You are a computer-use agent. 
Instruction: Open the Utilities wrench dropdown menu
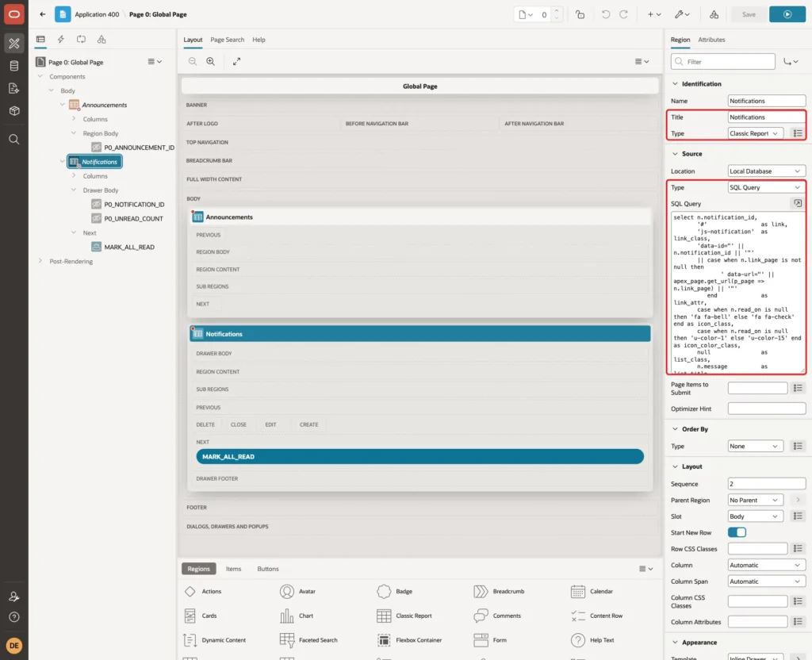pos(681,14)
